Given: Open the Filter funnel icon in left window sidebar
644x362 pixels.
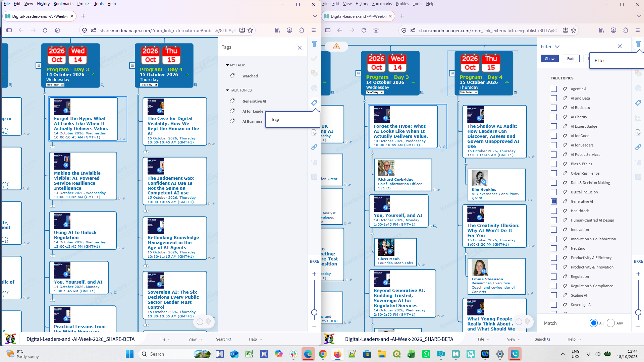Looking at the screenshot, I should click(314, 44).
